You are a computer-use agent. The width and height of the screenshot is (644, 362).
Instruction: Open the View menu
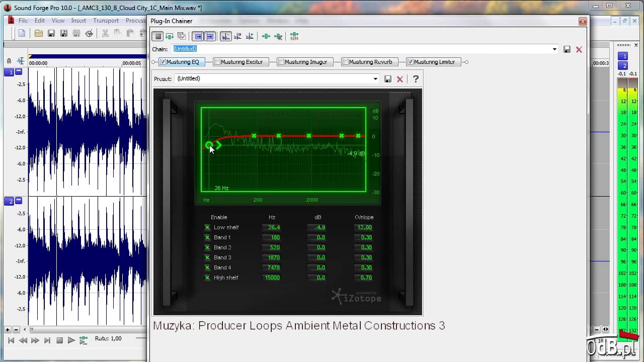coord(58,21)
